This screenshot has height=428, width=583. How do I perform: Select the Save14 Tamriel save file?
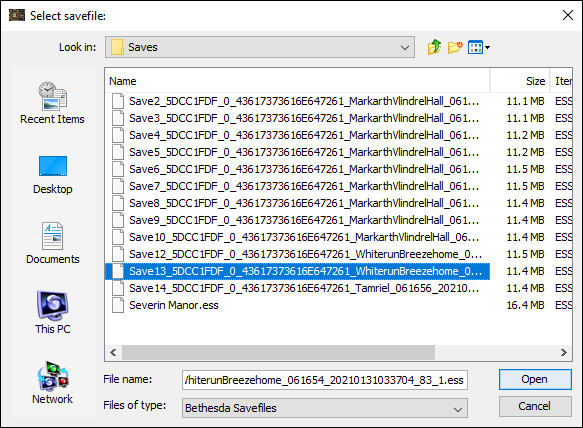tap(297, 288)
